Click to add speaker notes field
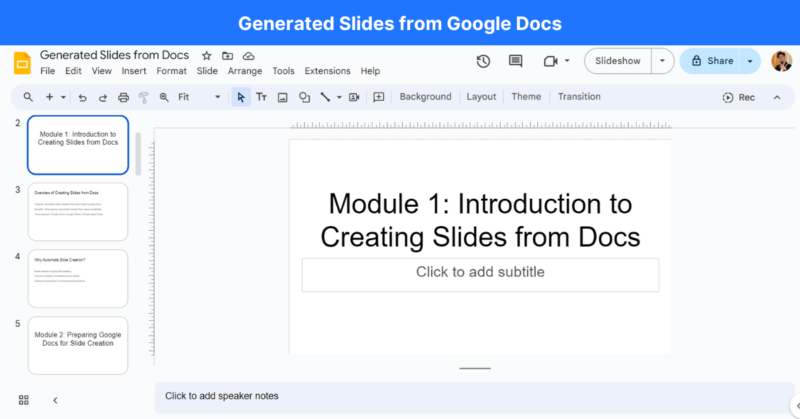Viewport: 800px width, 419px height. point(474,398)
